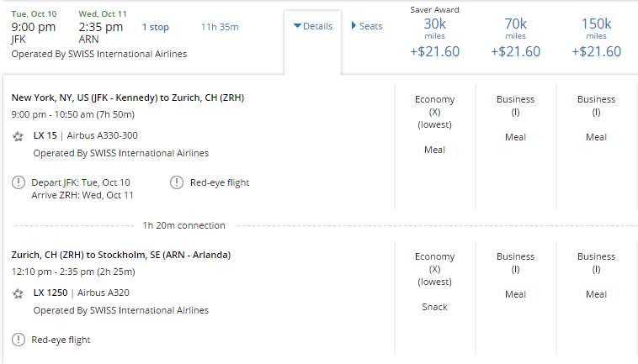Click the 1 stop link
638x364 pixels.
(156, 27)
